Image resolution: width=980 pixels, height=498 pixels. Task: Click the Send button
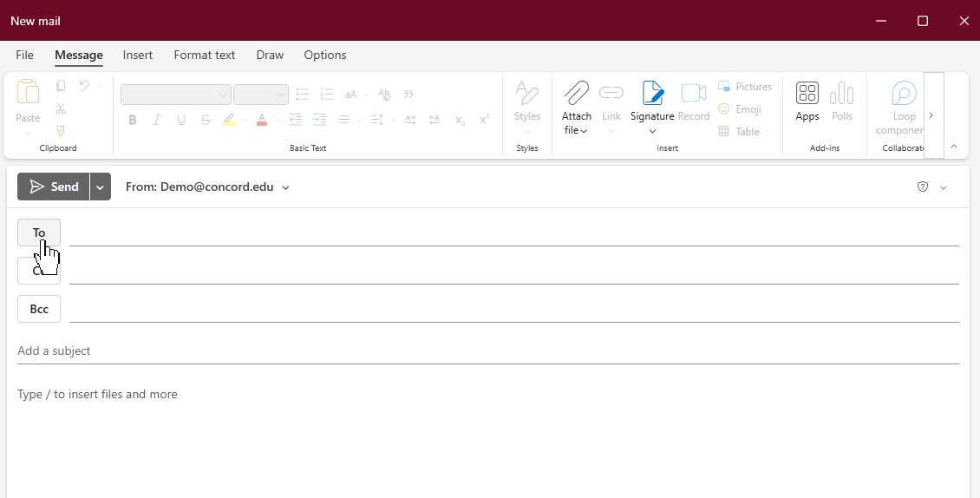tap(54, 187)
